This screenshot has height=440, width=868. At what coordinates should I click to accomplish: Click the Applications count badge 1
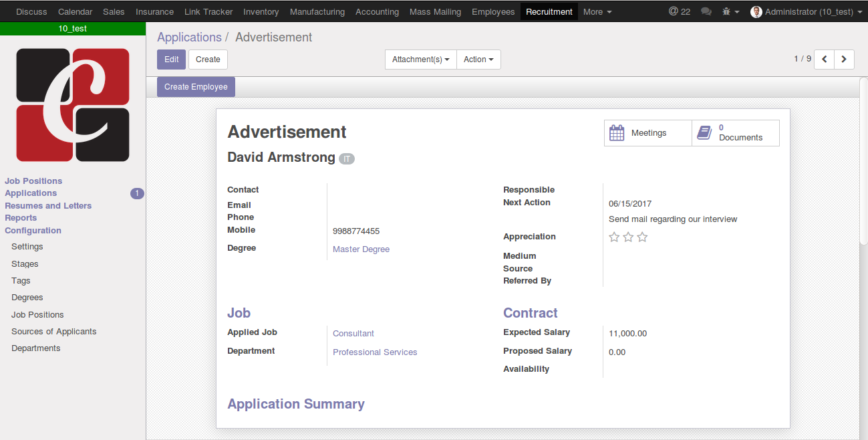click(137, 194)
